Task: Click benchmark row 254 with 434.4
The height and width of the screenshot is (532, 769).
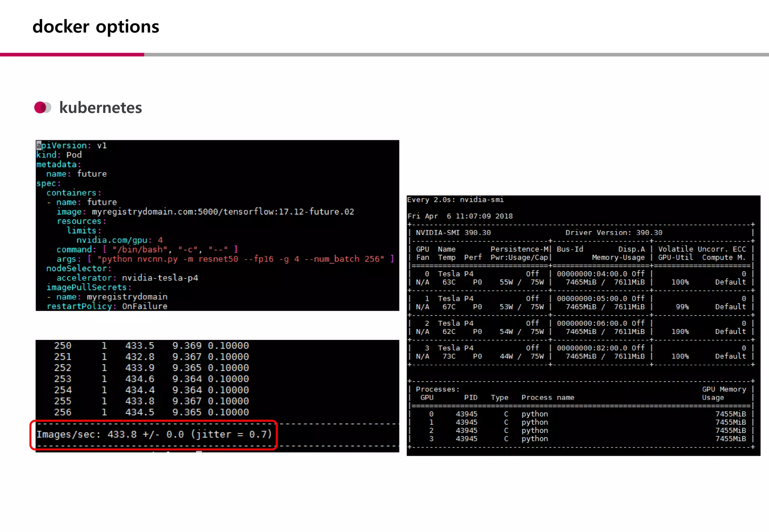Action: (152, 390)
